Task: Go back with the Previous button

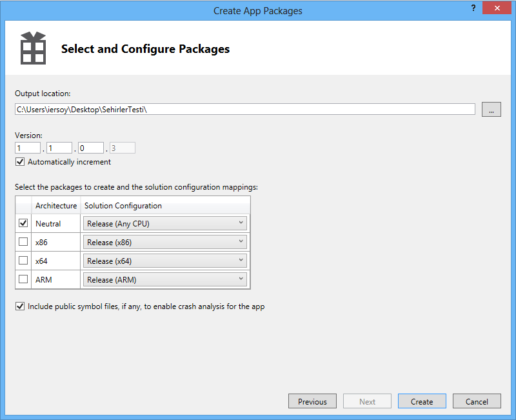Action: pos(312,401)
